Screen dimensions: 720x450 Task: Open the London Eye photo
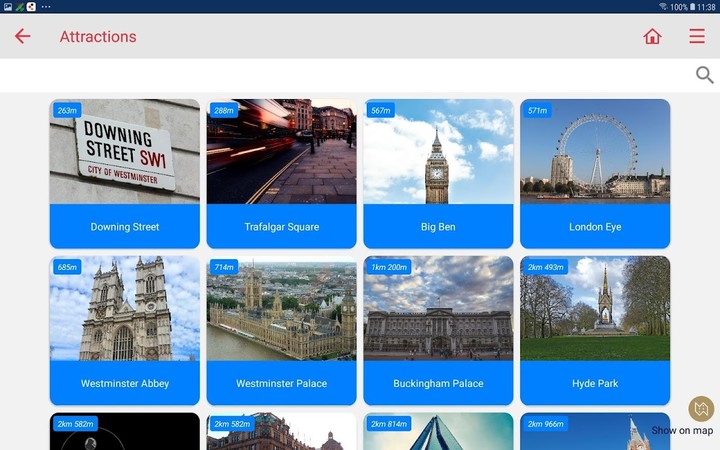595,152
